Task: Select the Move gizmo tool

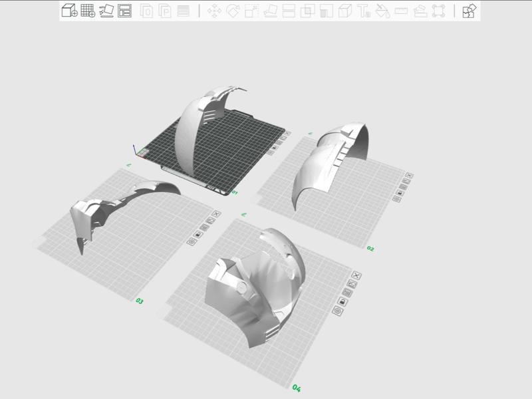Action: coord(214,11)
